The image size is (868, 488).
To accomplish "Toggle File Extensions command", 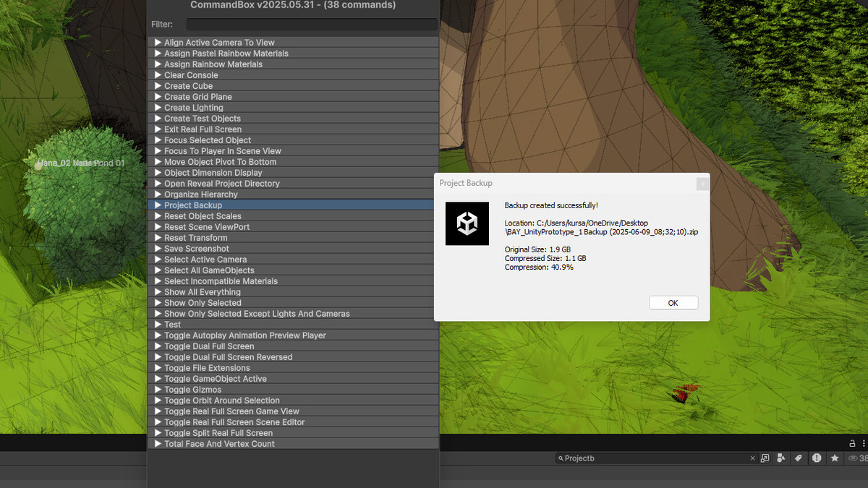I will coord(293,368).
